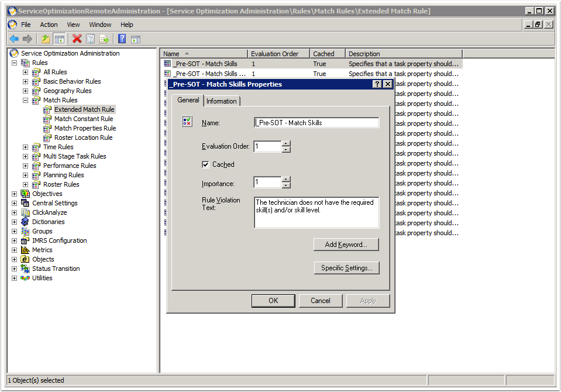Viewport: 561px width, 392px height.
Task: Toggle the Show/Hide Console Tree icon
Action: (x=59, y=39)
